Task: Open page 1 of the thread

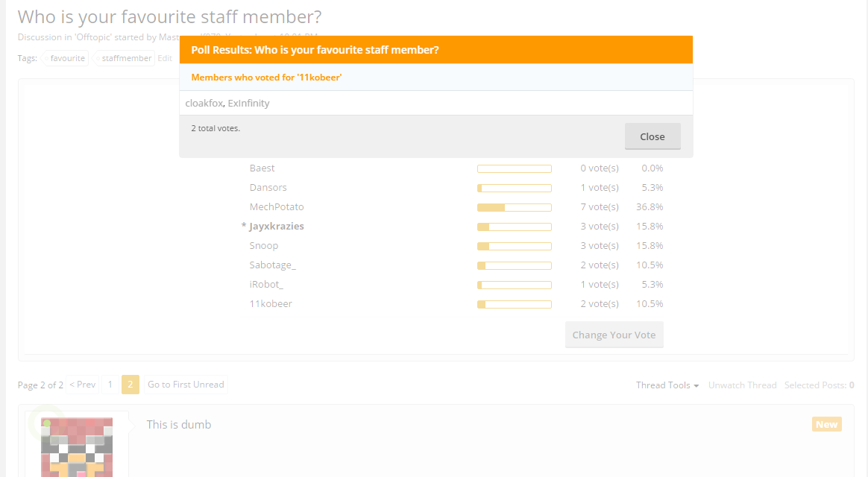Action: 110,385
